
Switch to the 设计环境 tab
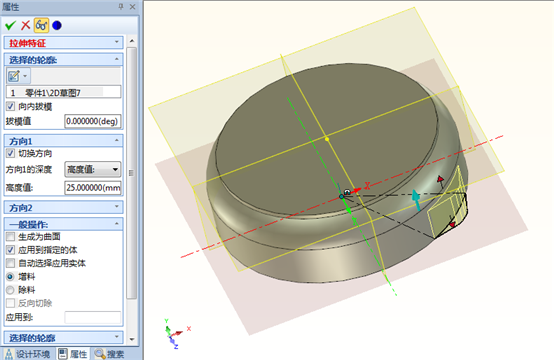(28, 354)
